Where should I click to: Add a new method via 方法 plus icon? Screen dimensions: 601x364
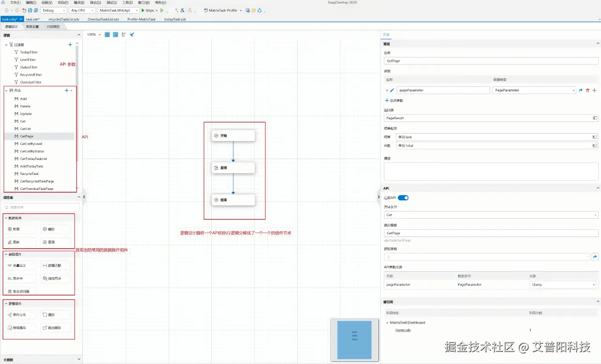click(66, 91)
